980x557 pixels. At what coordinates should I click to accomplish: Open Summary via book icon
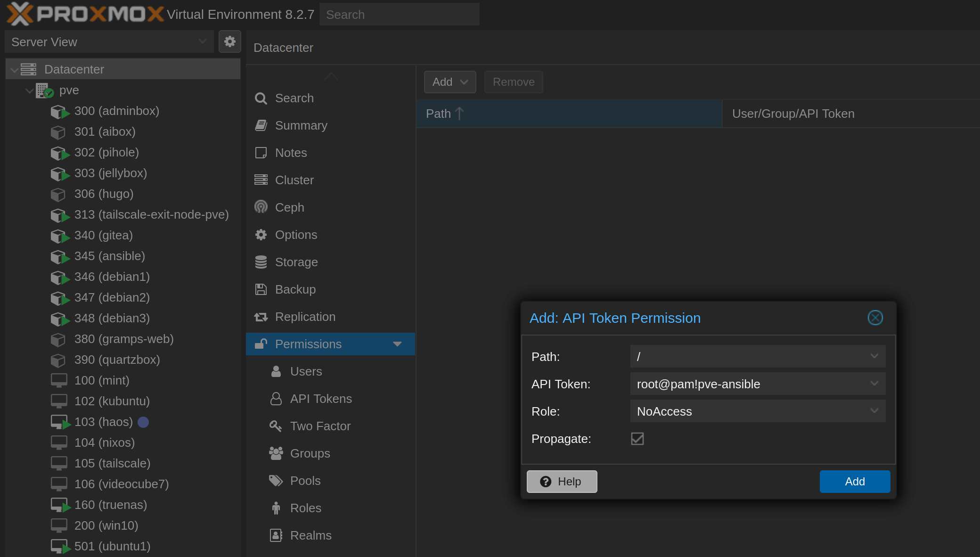tap(261, 125)
